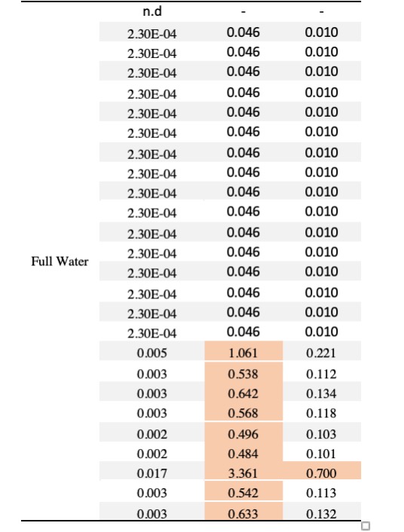Select the highlighted cell 0.484
404x532 pixels.
tap(243, 451)
